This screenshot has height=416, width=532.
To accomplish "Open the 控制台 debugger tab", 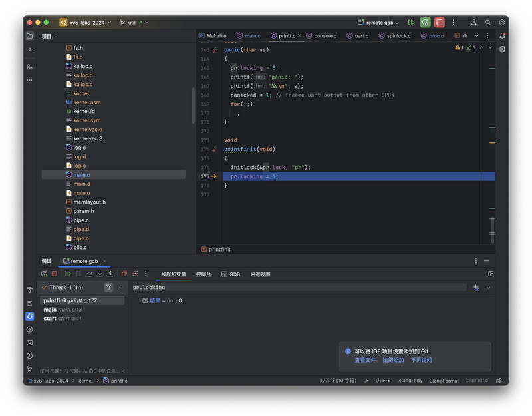I will coord(203,274).
